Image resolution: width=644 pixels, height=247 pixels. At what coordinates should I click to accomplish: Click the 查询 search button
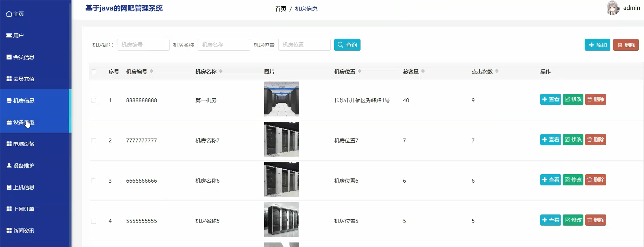347,45
